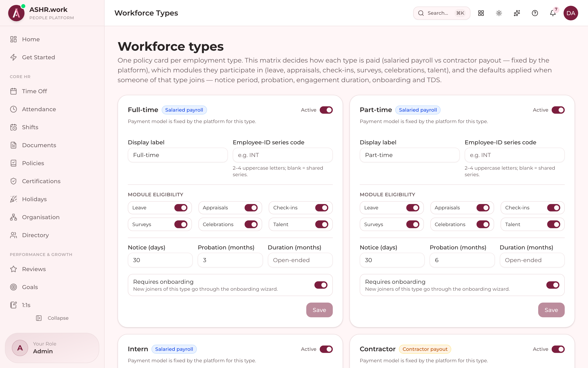Viewport: 588px width, 368px height.
Task: Click the Shifts calendar-clock icon in sidebar
Action: click(14, 127)
